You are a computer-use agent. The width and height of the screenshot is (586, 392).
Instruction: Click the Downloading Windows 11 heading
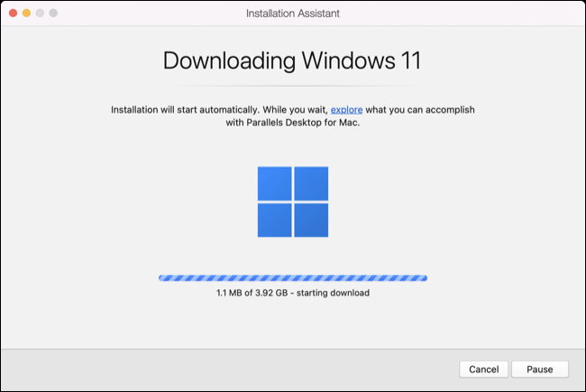292,60
